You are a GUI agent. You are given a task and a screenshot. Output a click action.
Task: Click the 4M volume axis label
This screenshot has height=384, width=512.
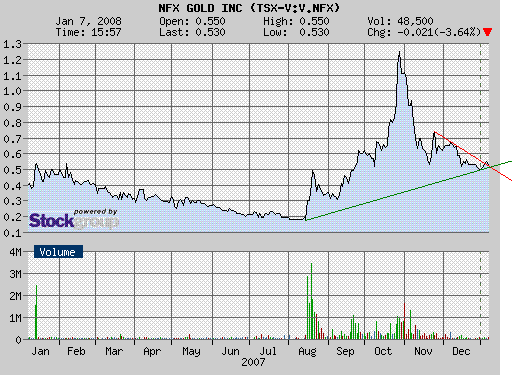tap(15, 252)
